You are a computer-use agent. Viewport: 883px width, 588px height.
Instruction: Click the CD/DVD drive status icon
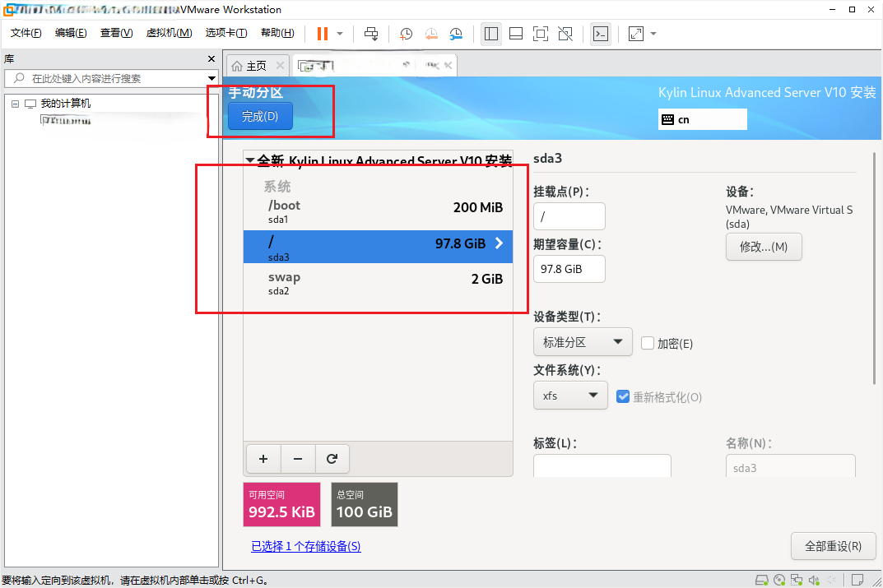[779, 580]
